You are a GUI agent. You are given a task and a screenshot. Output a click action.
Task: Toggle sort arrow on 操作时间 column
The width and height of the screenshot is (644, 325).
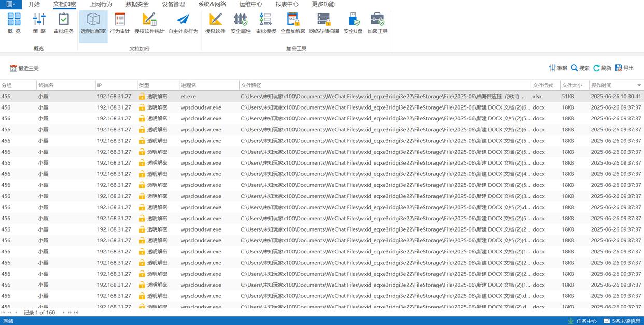pyautogui.click(x=639, y=85)
